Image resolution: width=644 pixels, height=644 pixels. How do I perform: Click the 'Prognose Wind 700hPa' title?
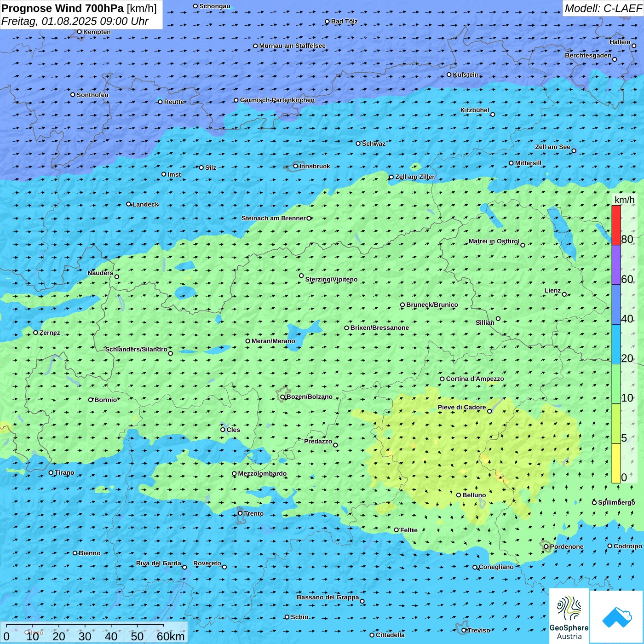coord(63,8)
